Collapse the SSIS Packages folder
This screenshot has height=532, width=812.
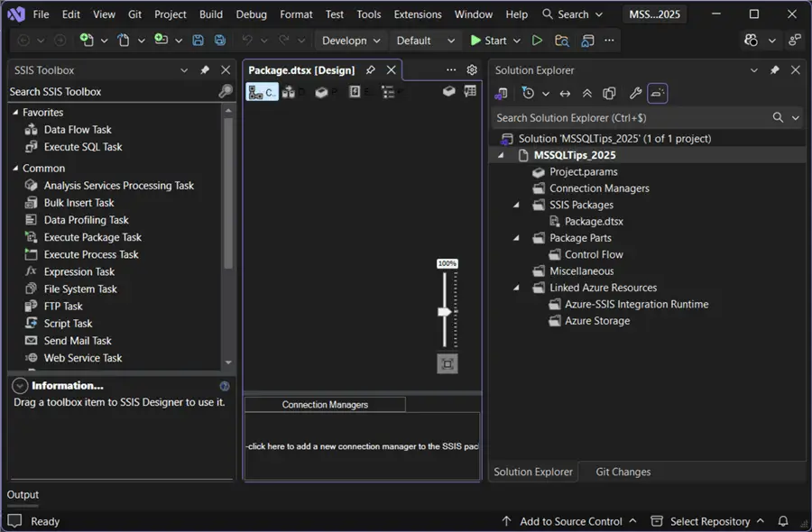tap(516, 205)
